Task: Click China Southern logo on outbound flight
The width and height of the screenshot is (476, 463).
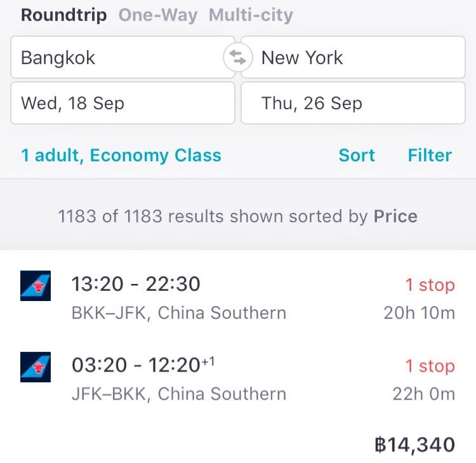Action: (x=36, y=285)
